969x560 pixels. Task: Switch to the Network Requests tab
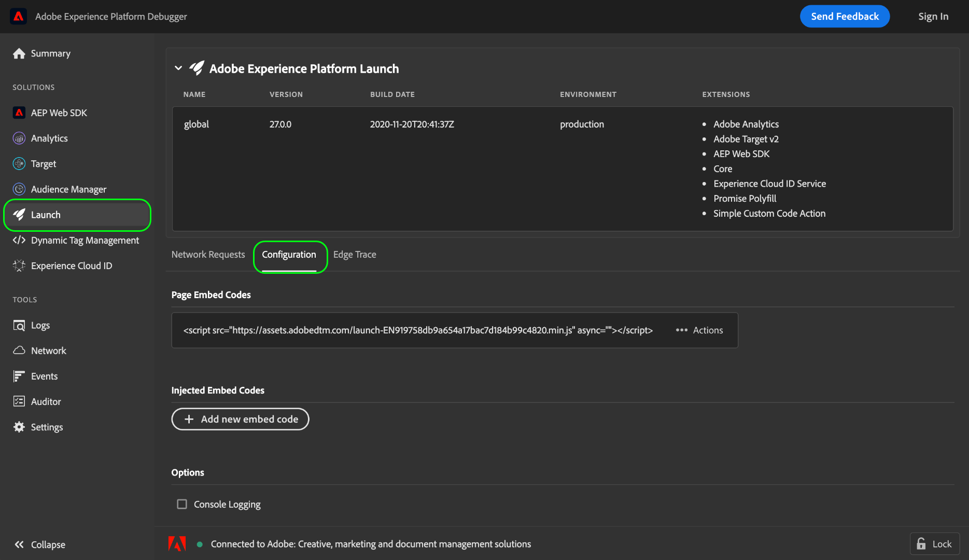coord(208,255)
